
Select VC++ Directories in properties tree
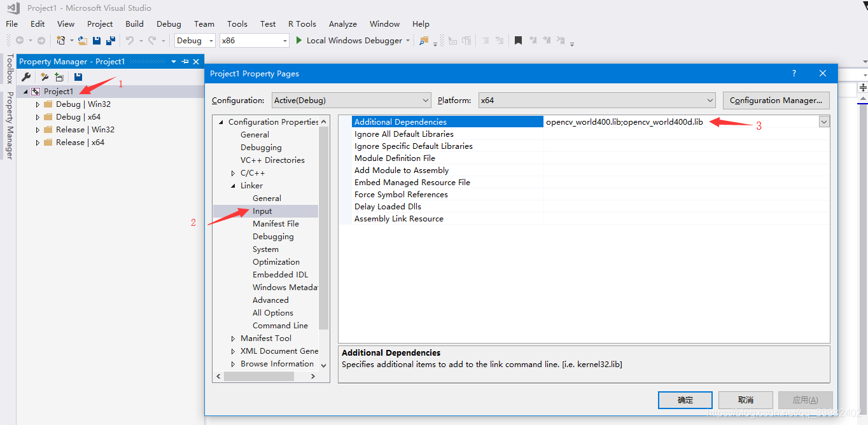coord(272,160)
